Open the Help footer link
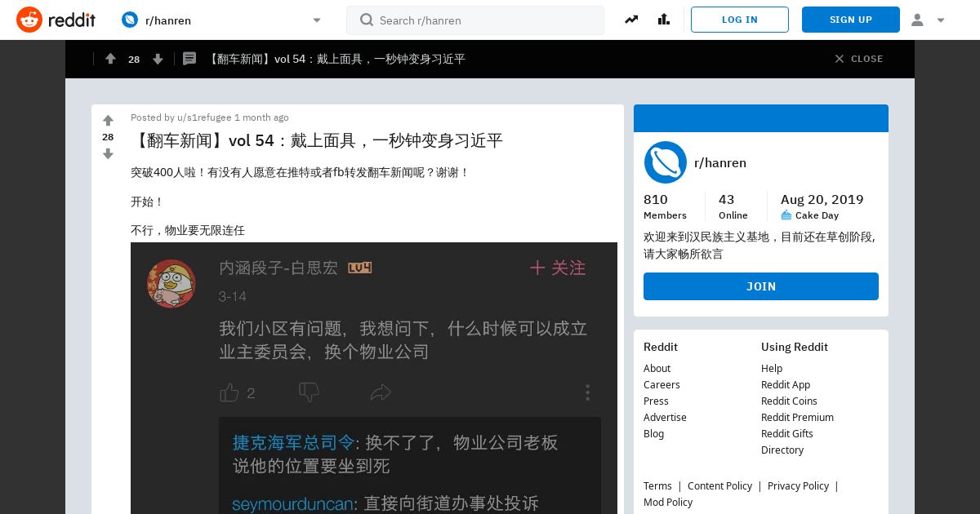Screen dimensions: 980x514 pos(772,368)
